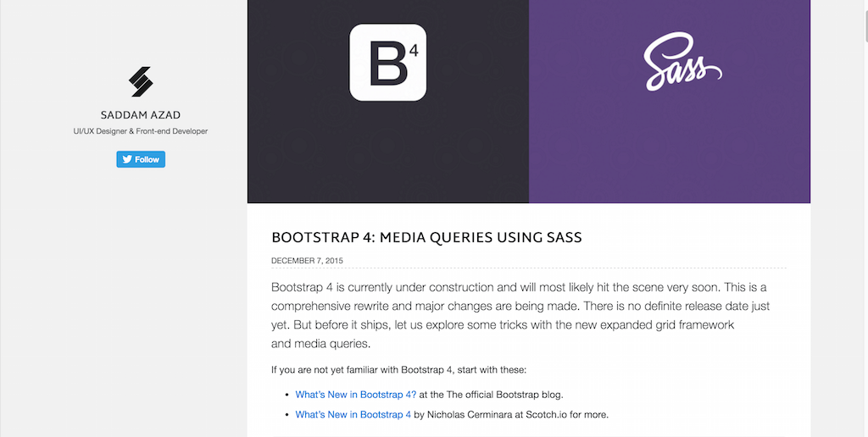868x437 pixels.
Task: Click the white Bootstrap B logo tile
Action: pos(388,62)
